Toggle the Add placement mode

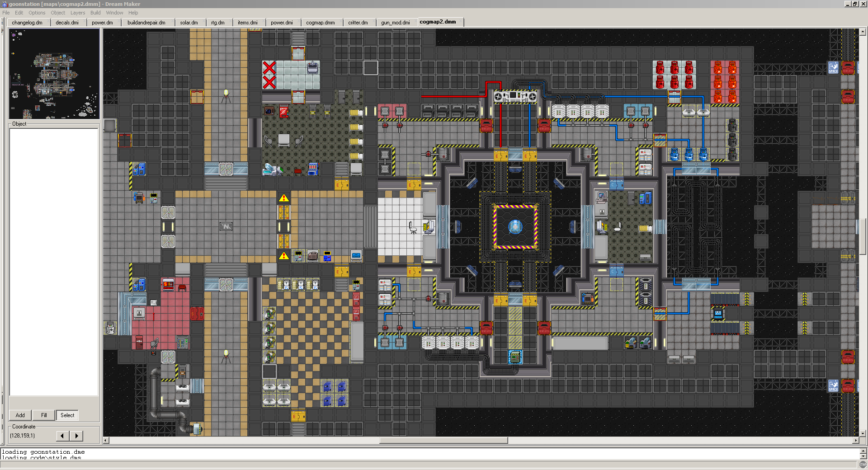20,415
